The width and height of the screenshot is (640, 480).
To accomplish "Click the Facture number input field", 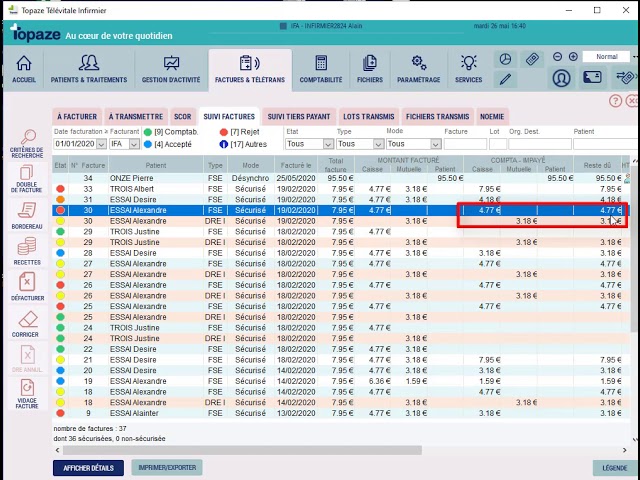I will (x=464, y=144).
